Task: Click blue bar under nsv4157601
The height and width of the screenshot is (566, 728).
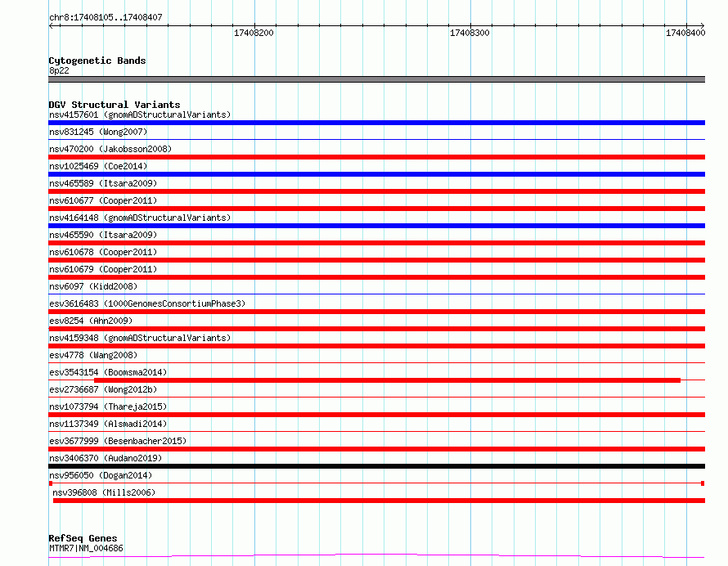Action: pyautogui.click(x=376, y=123)
